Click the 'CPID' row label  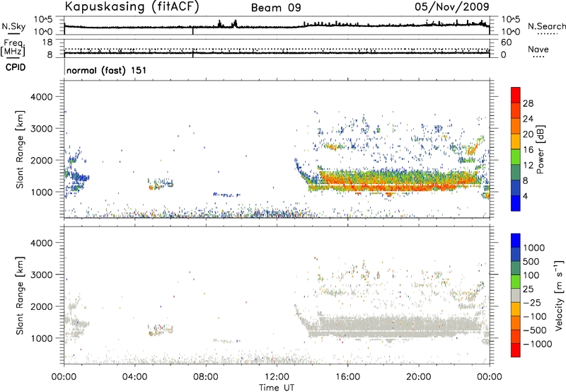coord(16,67)
